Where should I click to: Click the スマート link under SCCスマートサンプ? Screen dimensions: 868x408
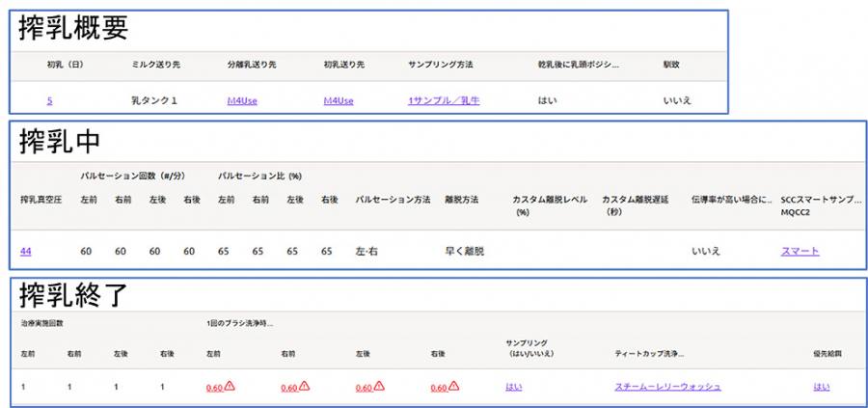tap(800, 251)
